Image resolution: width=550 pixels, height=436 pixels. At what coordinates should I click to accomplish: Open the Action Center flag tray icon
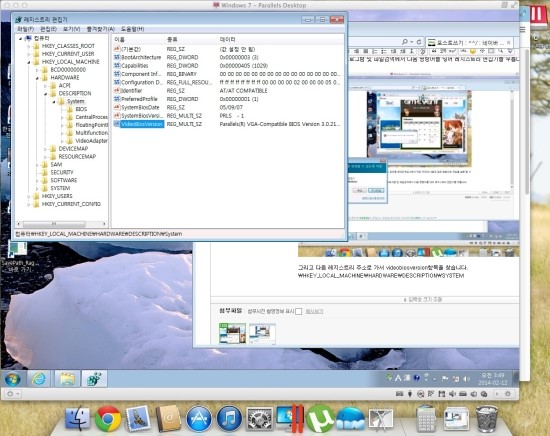[x=445, y=379]
